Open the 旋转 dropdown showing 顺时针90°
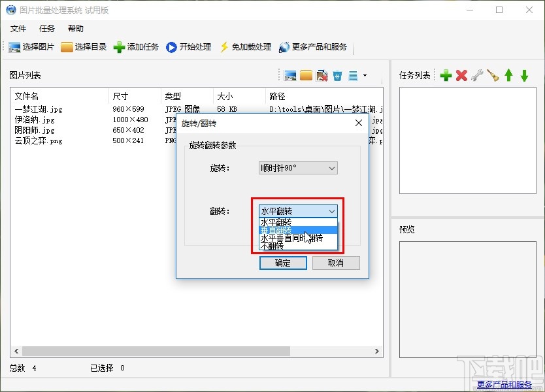This screenshot has width=545, height=392. click(333, 168)
